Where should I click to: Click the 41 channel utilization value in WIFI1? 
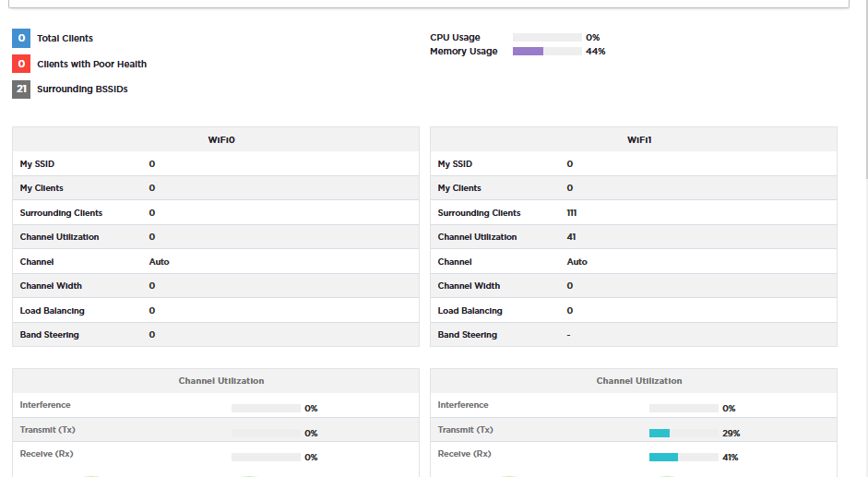tap(571, 237)
